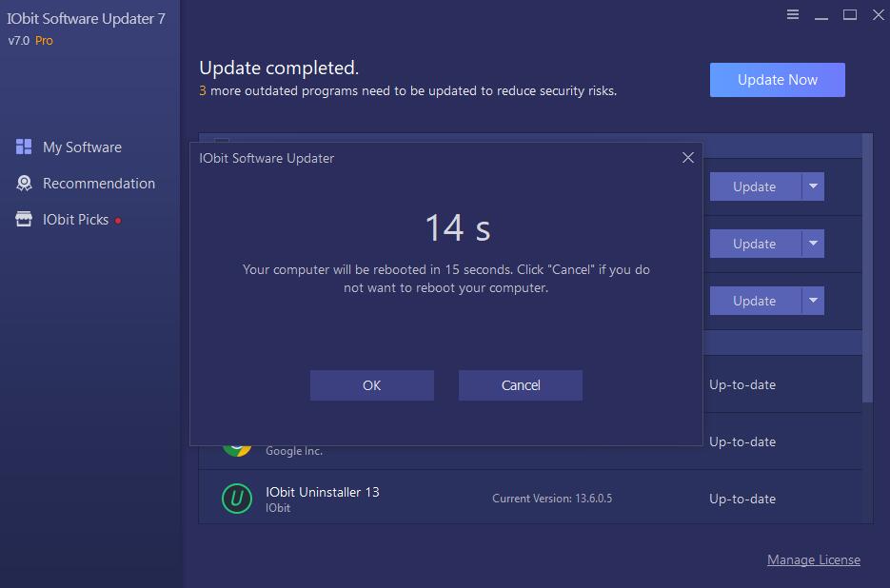Select the IObit Uninstaller 13 entry name

point(323,492)
